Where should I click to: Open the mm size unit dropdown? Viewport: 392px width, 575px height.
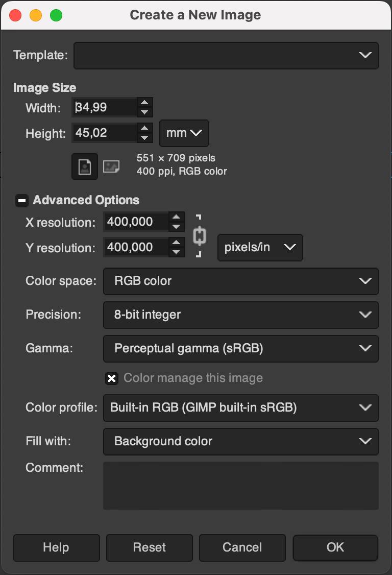click(x=184, y=133)
